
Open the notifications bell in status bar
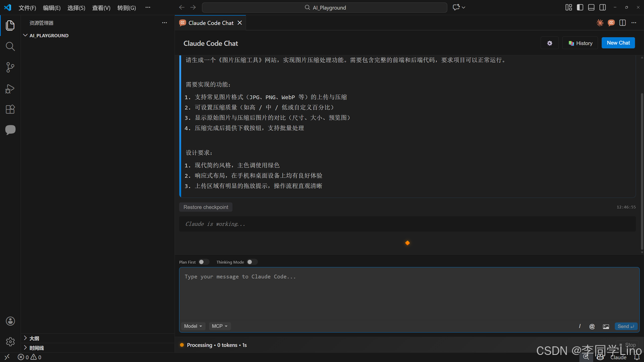click(636, 357)
